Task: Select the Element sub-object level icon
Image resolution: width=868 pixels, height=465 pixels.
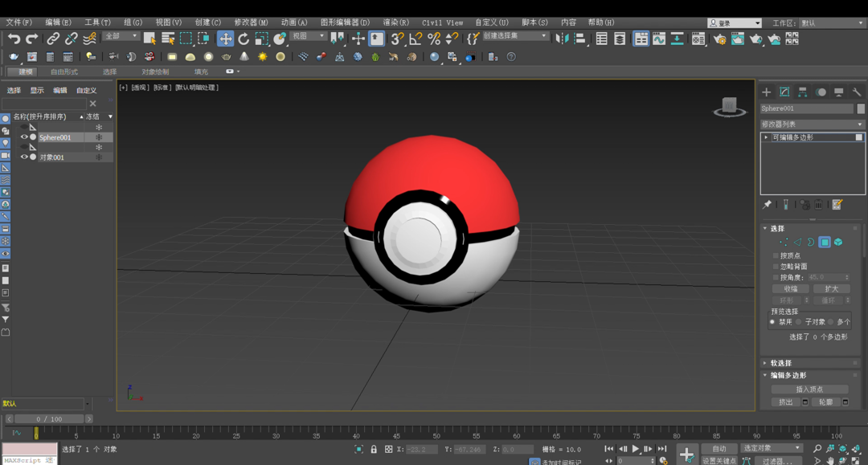Action: point(838,242)
